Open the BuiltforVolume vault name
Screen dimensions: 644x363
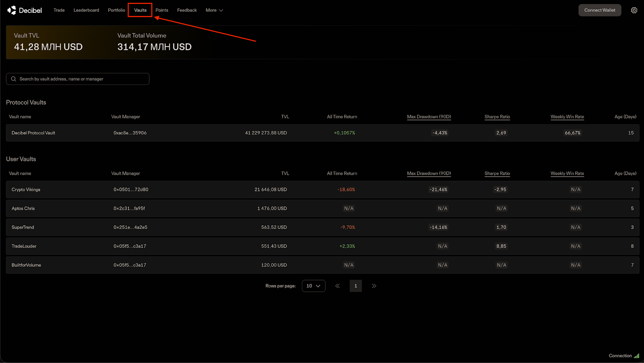pyautogui.click(x=26, y=265)
